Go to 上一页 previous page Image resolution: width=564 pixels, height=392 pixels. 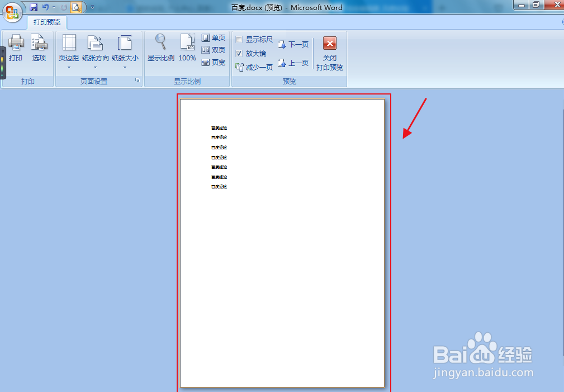point(293,63)
